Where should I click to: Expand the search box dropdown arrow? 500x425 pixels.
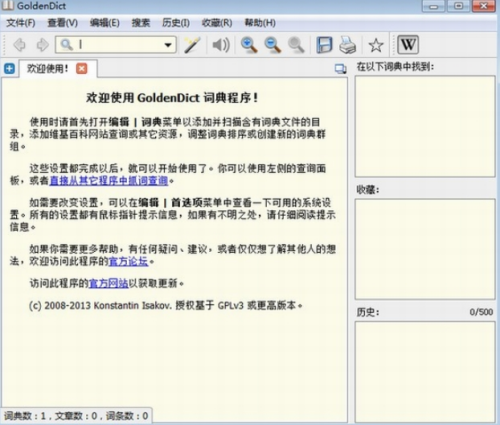(x=168, y=45)
